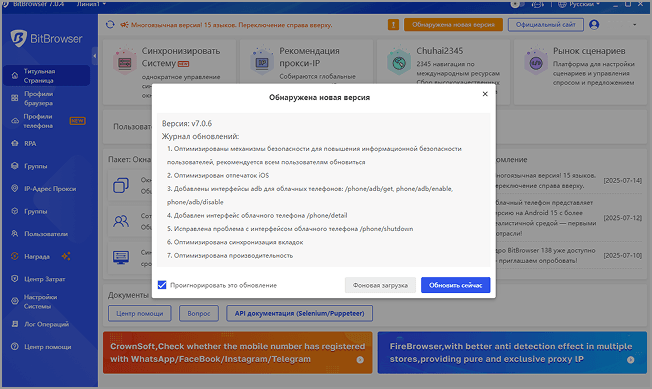Click the Chuhai2345 card title

(440, 51)
